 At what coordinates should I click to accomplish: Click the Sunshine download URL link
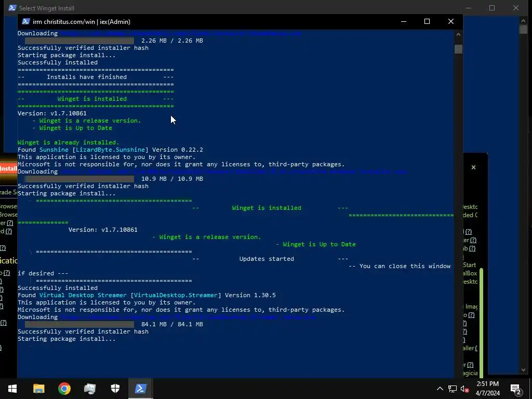[234, 171]
